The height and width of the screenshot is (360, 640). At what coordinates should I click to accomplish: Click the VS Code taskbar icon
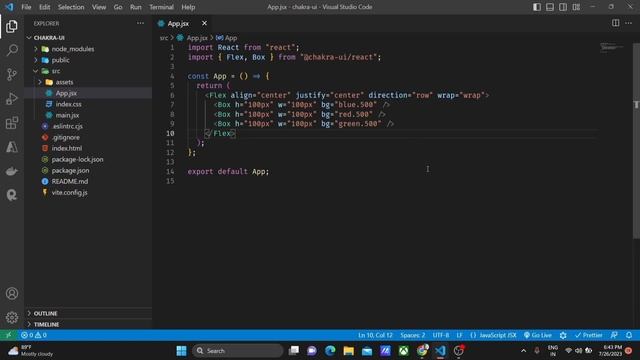[440, 351]
